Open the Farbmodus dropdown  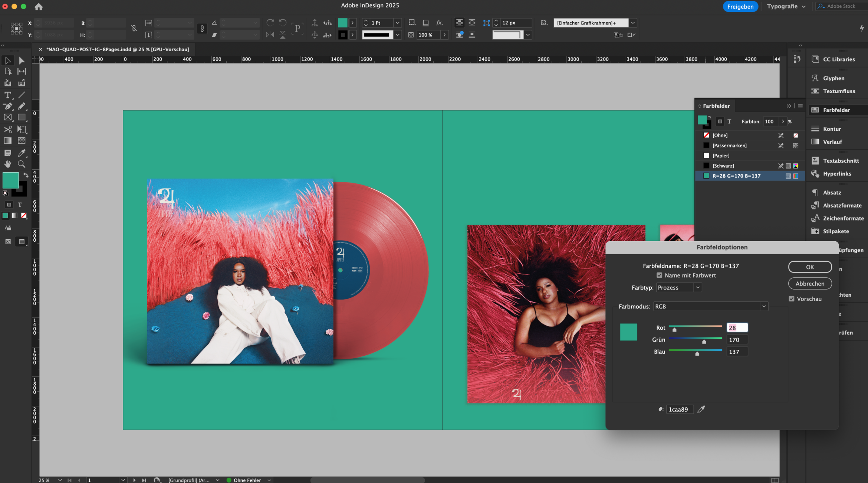tap(763, 306)
